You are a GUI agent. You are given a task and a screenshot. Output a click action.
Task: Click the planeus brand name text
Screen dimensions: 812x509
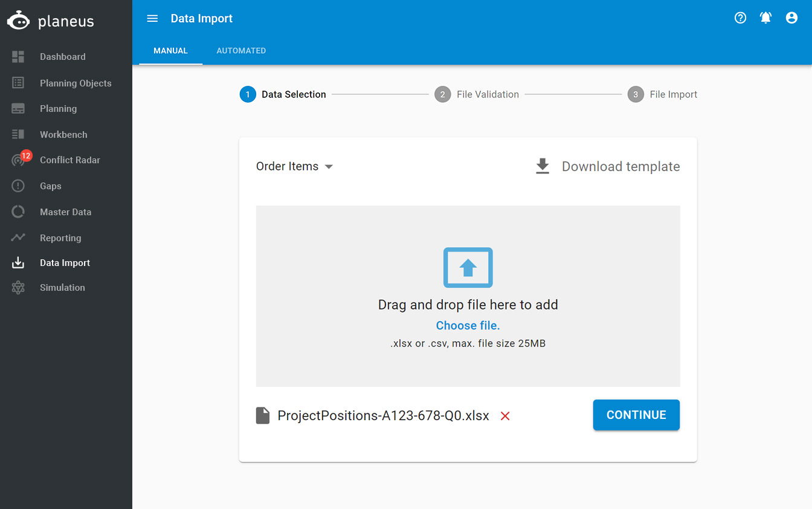[66, 22]
